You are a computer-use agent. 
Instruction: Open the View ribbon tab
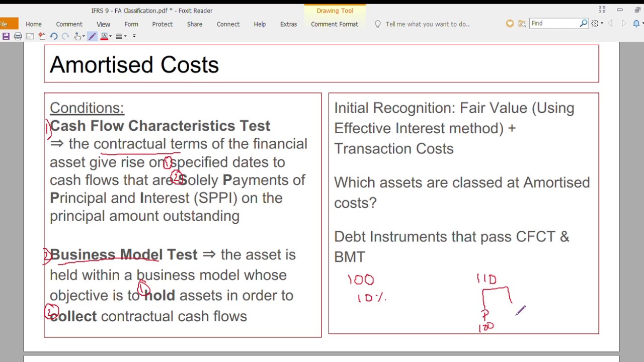[103, 24]
